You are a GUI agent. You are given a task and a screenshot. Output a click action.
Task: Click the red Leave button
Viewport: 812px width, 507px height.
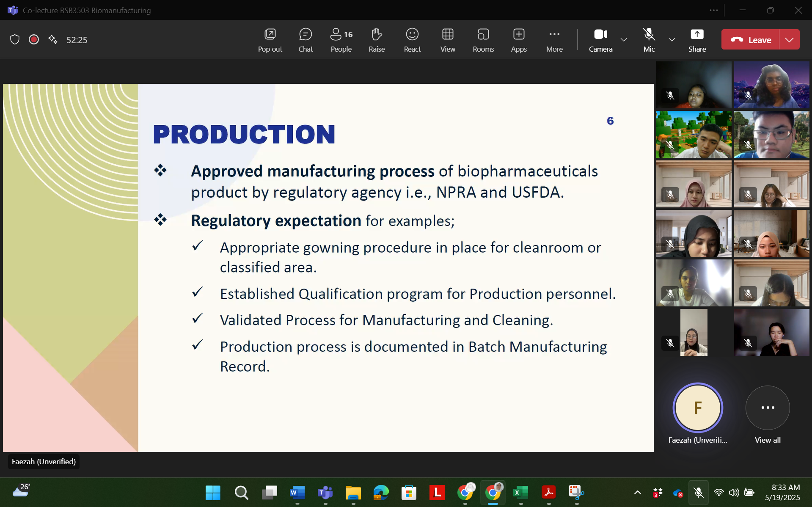coord(750,40)
